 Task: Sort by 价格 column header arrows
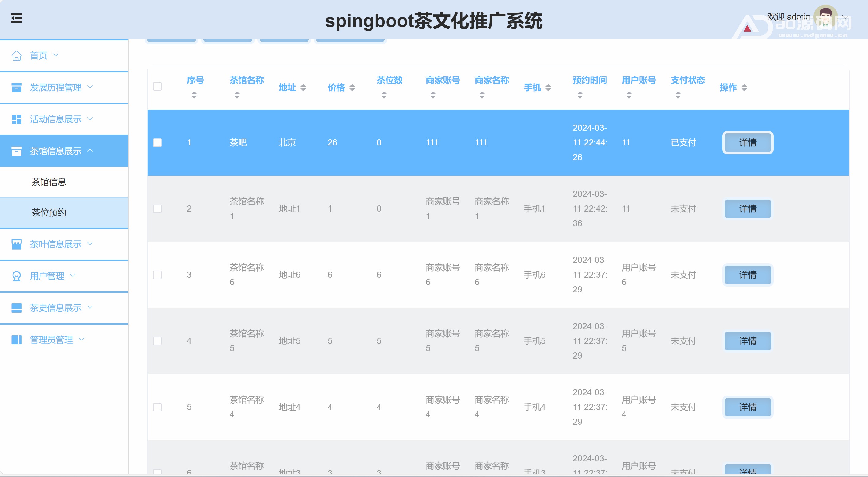(x=352, y=88)
